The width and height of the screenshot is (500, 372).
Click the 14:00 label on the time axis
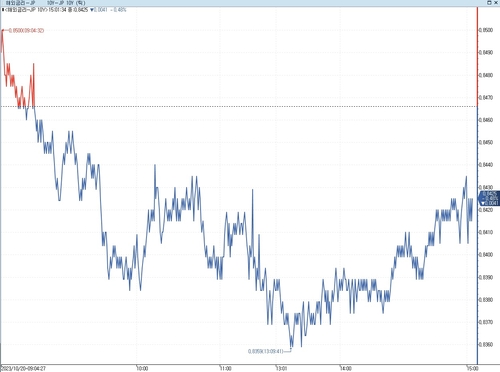click(x=345, y=368)
